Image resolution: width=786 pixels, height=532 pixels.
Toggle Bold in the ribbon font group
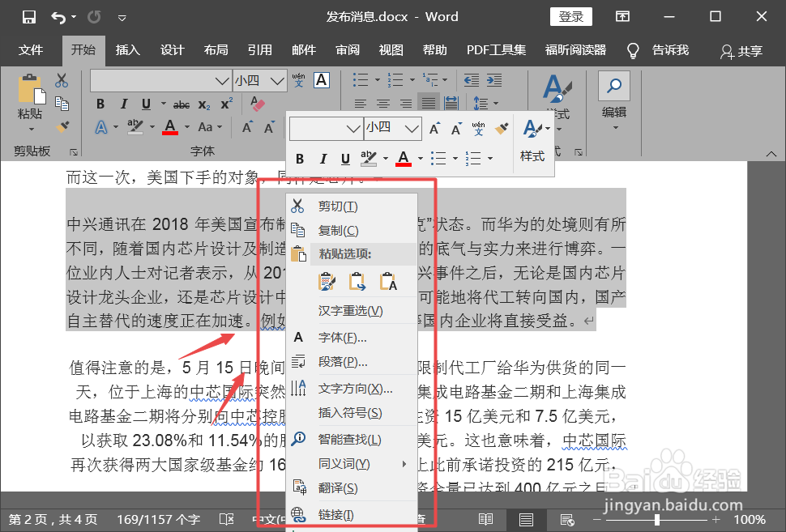(x=100, y=104)
